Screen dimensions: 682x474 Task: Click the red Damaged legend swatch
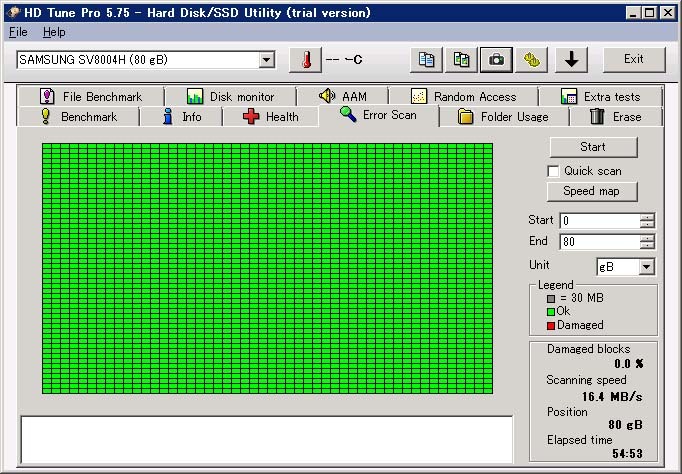point(551,326)
